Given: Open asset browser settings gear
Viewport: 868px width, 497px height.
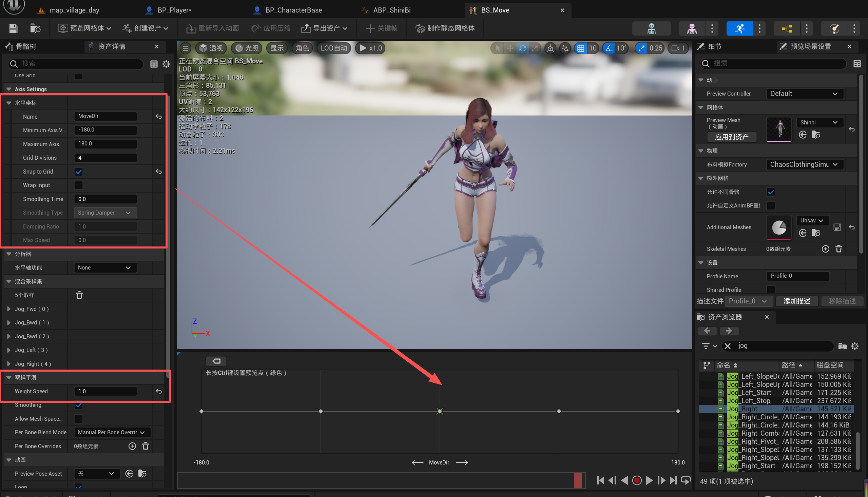Looking at the screenshot, I should [x=855, y=346].
